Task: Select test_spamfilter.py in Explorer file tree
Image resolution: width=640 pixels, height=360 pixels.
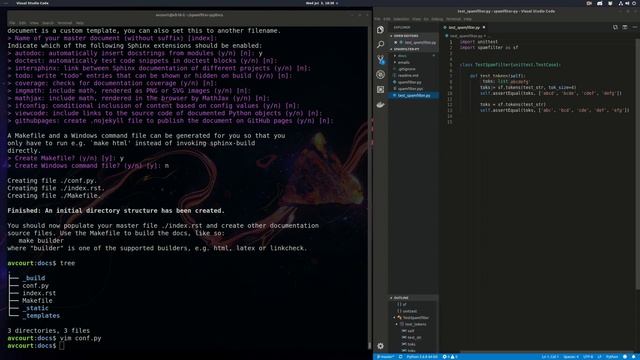Action: [x=413, y=96]
